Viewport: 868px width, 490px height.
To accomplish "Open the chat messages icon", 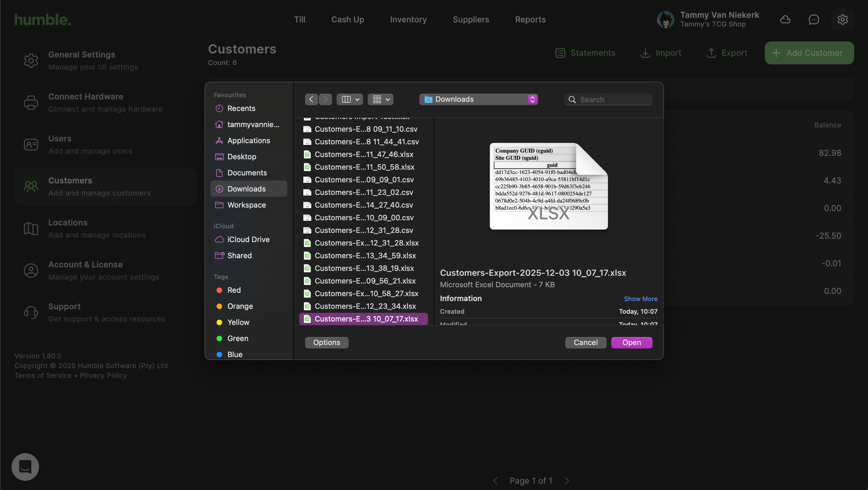I will [x=814, y=20].
